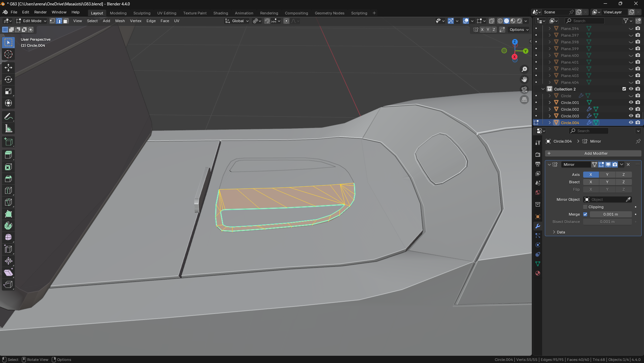Toggle the pin icon in properties header
The height and width of the screenshot is (363, 644).
click(x=638, y=141)
